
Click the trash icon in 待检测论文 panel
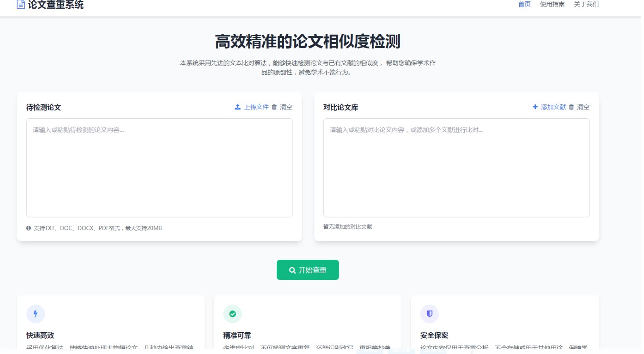(274, 107)
